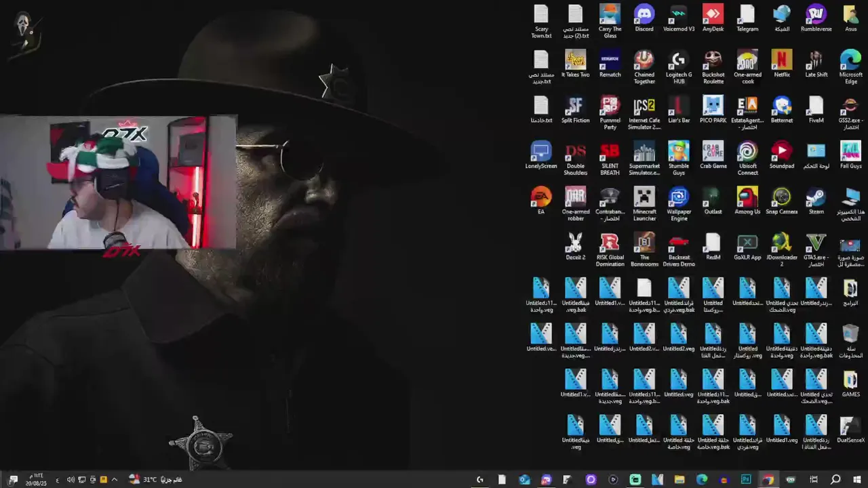Select The Backrooms game icon

(x=644, y=249)
